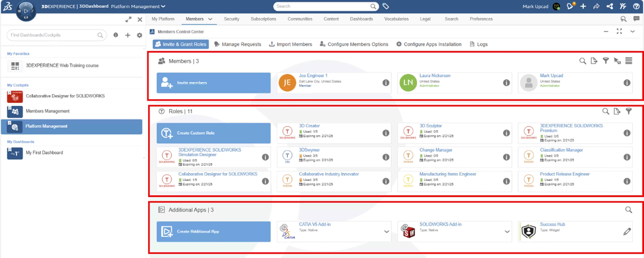Click the Find Dashboards/Cockpits field
This screenshot has width=644, height=258.
(x=57, y=35)
